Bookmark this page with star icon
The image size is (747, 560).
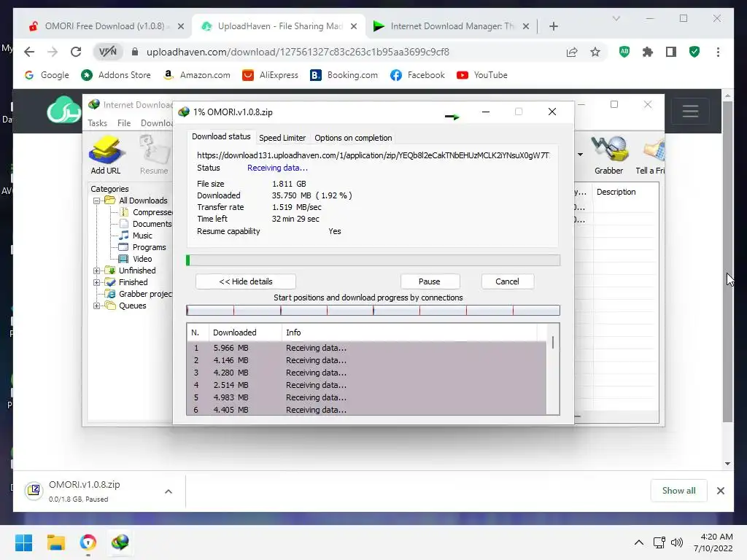[x=595, y=52]
